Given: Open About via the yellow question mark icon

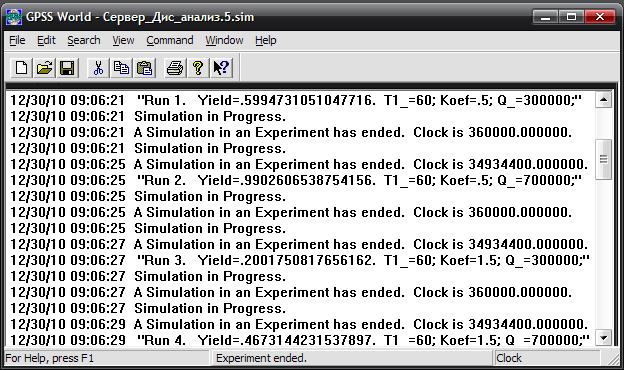Looking at the screenshot, I should [x=198, y=68].
